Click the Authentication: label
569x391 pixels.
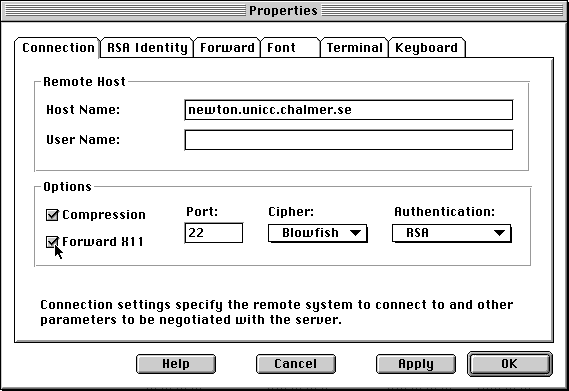(445, 211)
